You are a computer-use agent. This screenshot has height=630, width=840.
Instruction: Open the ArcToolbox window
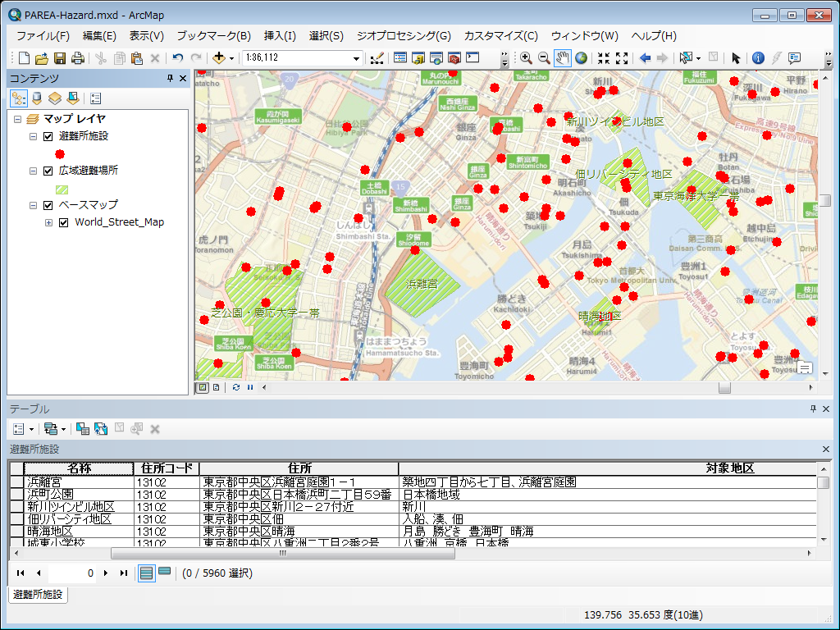click(454, 58)
